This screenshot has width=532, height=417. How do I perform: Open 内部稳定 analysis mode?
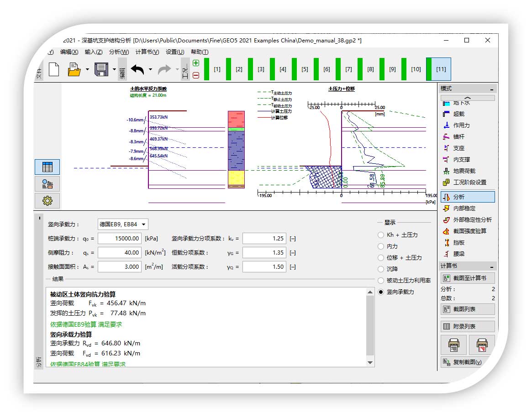pos(464,208)
